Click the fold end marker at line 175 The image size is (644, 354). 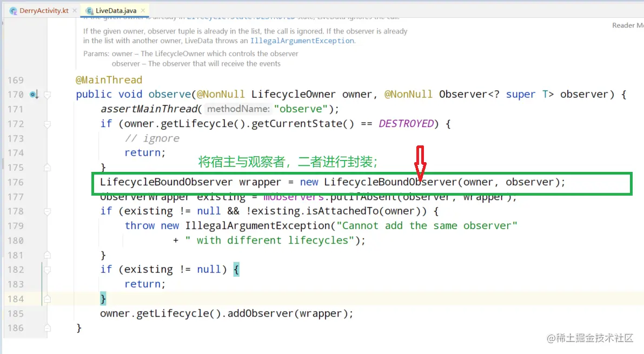coord(47,168)
